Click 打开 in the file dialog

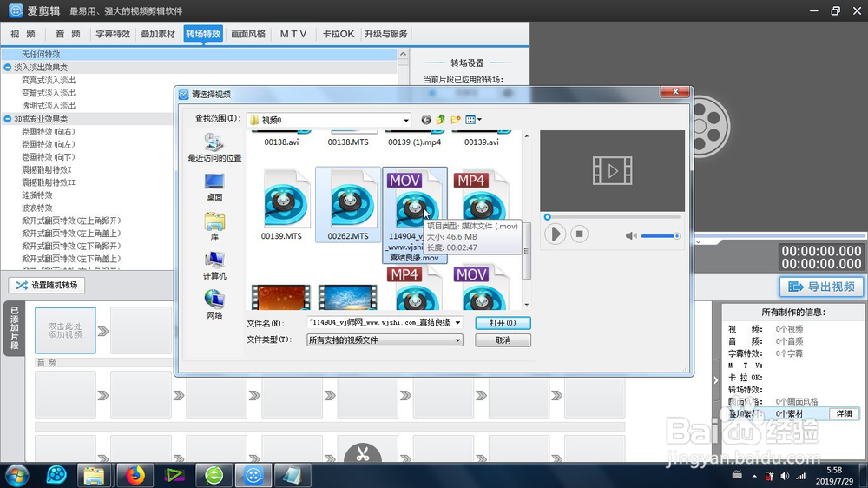503,323
